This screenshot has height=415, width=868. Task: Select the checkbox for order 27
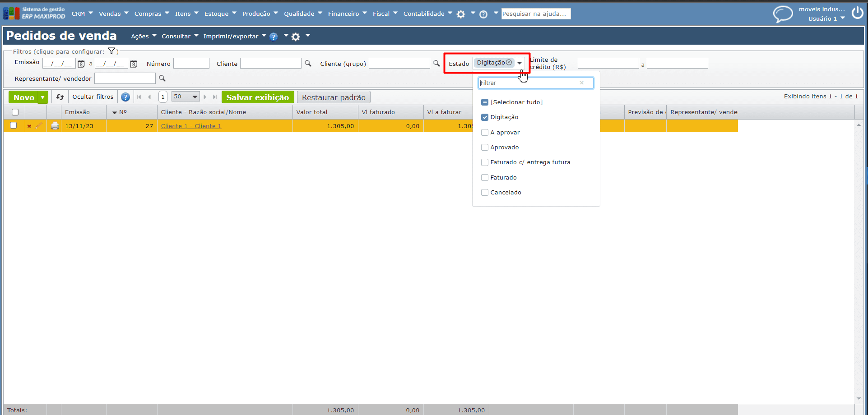coord(14,125)
